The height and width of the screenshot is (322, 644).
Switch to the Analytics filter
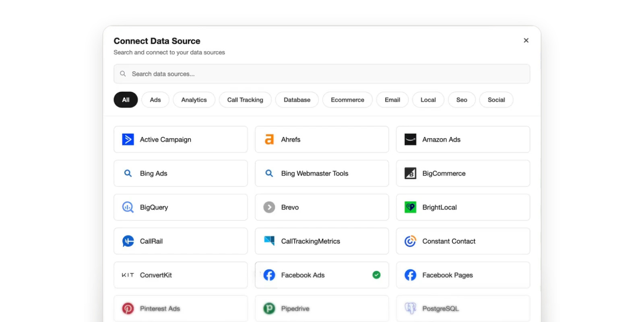194,100
